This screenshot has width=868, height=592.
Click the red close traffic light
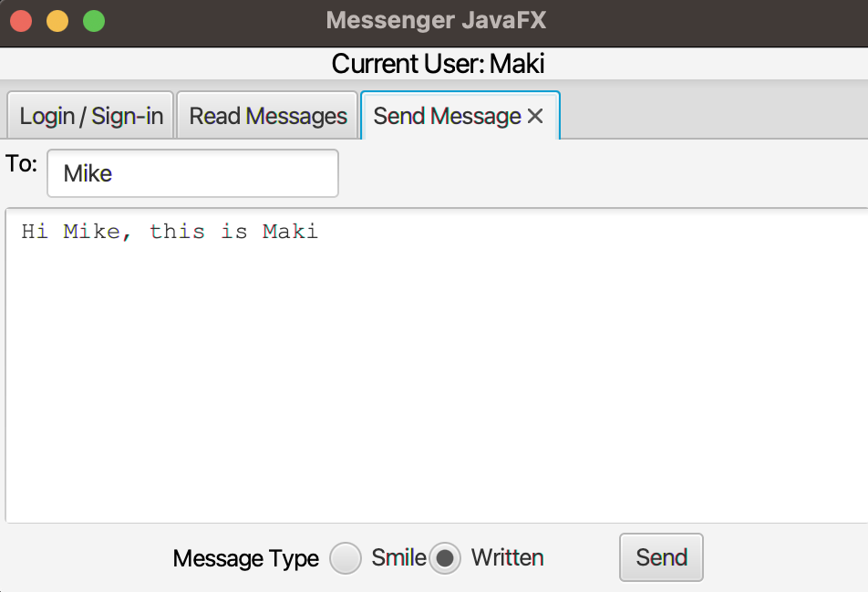20,20
